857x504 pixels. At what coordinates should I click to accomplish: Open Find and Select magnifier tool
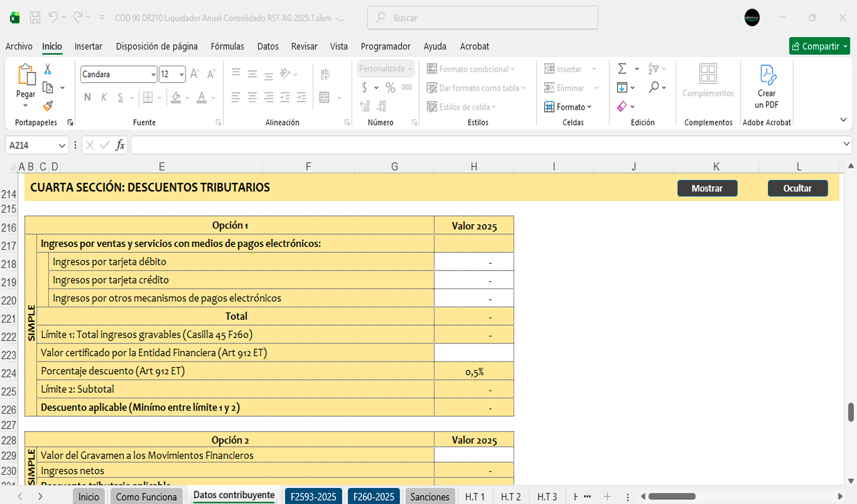point(653,88)
